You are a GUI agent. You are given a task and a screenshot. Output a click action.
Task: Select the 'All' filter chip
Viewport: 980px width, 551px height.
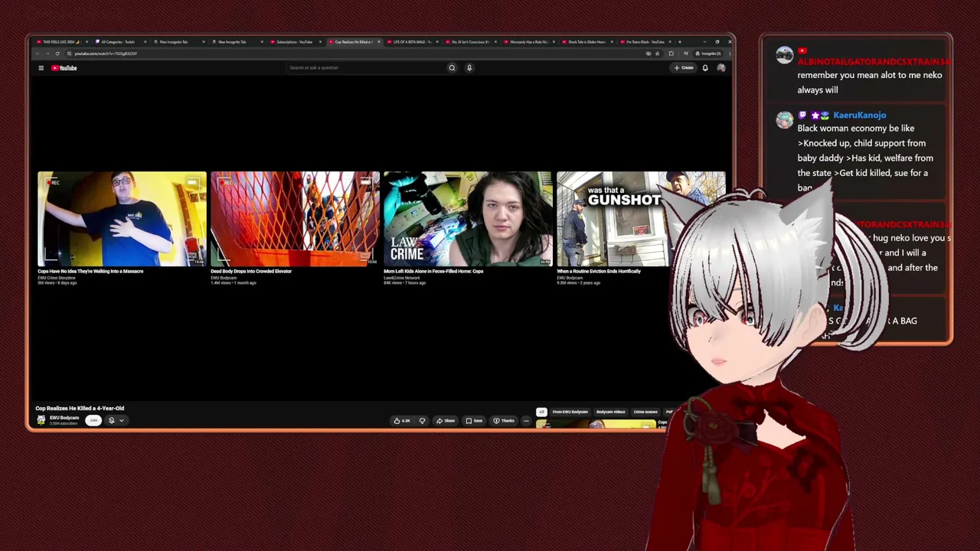541,412
